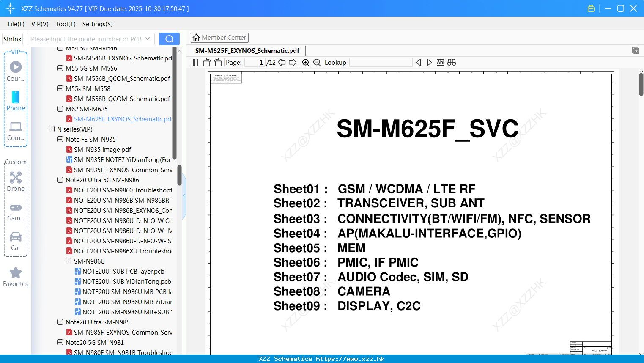Screen dimensions: 644x363
Task: Select the Computer sidebar category
Action: pyautogui.click(x=16, y=131)
